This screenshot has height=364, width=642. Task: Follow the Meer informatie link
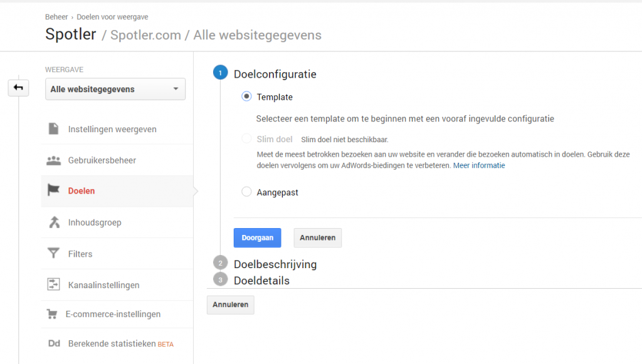[x=478, y=165]
